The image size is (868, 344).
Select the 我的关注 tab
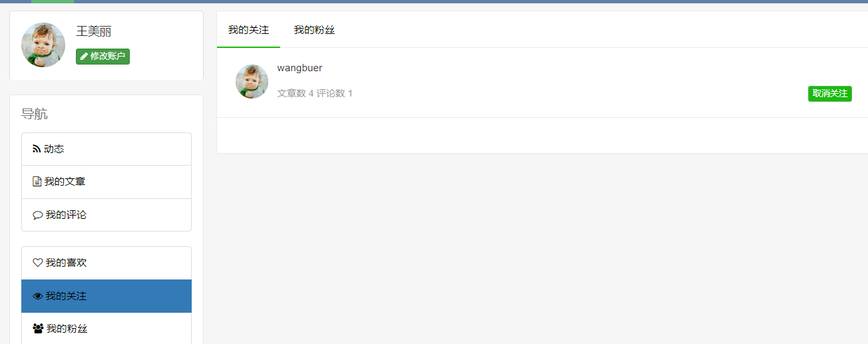point(248,30)
